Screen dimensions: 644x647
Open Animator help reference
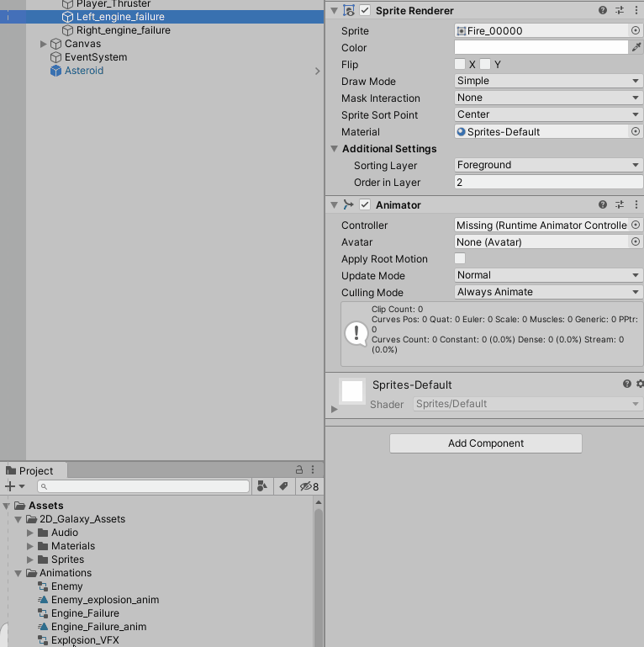point(602,204)
